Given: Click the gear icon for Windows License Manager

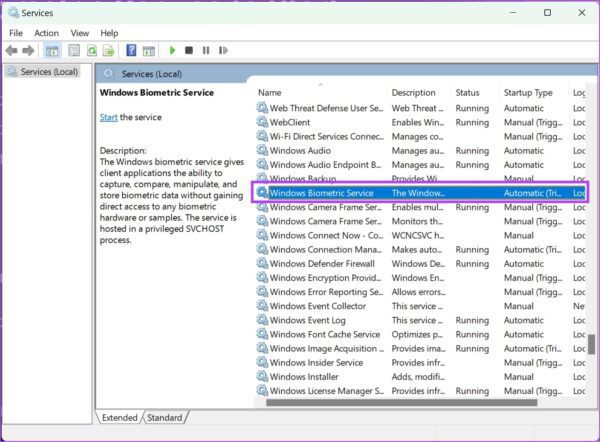Looking at the screenshot, I should (x=262, y=390).
